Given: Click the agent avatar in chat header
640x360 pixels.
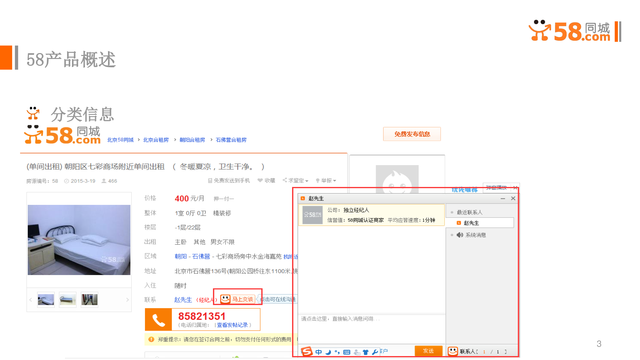Looking at the screenshot, I should (x=312, y=215).
